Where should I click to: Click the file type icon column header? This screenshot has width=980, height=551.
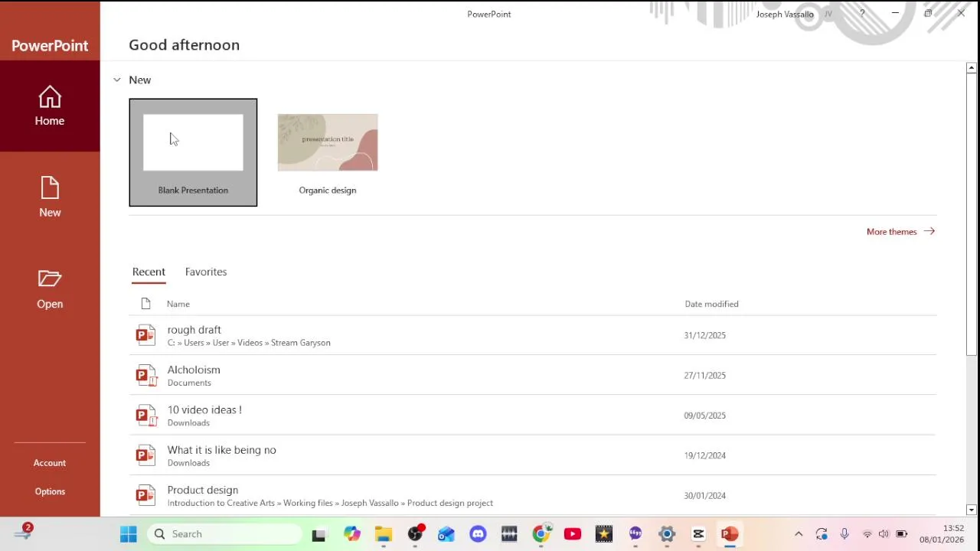coord(146,304)
